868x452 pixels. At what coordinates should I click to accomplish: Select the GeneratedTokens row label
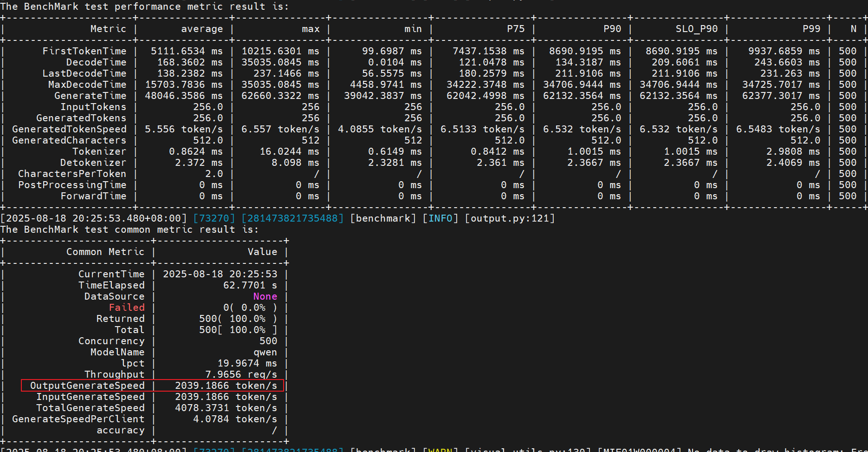(x=81, y=118)
